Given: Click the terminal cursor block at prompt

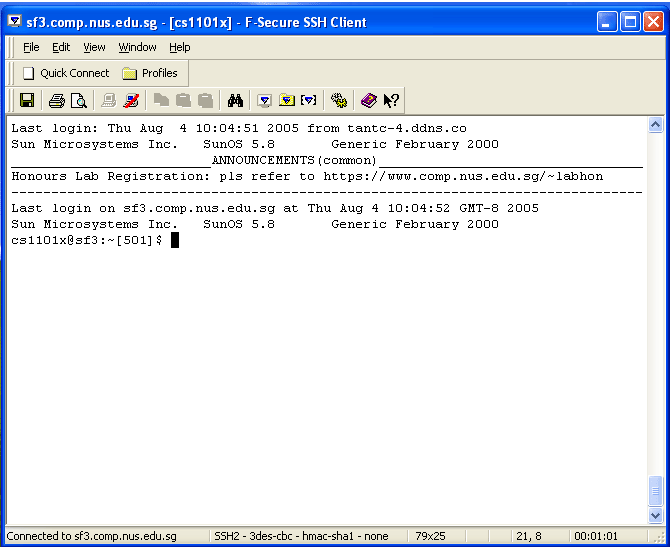Looking at the screenshot, I should click(x=175, y=240).
